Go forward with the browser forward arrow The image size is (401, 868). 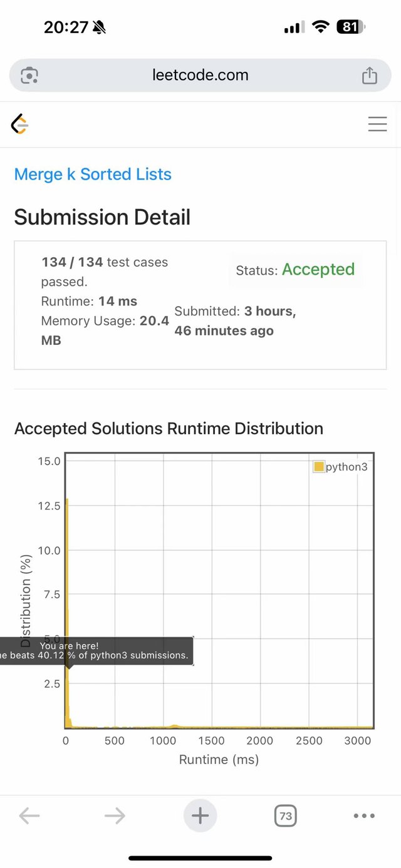pyautogui.click(x=115, y=815)
